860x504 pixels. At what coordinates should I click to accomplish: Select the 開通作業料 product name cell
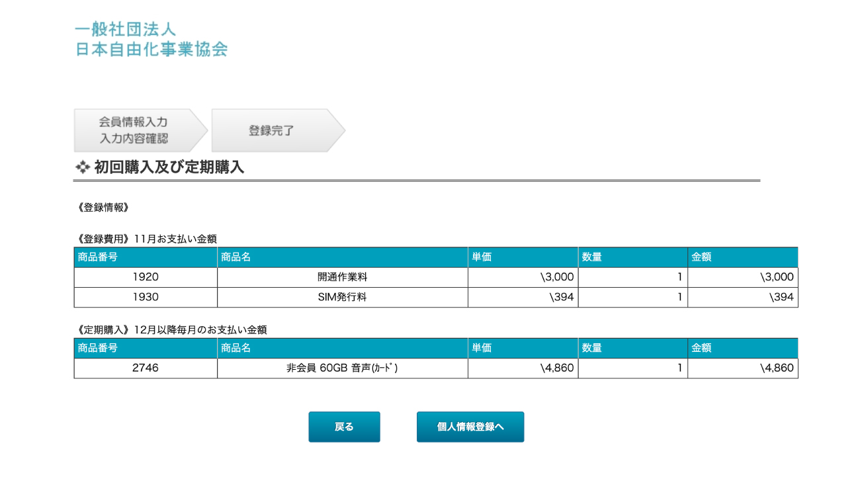coord(342,277)
